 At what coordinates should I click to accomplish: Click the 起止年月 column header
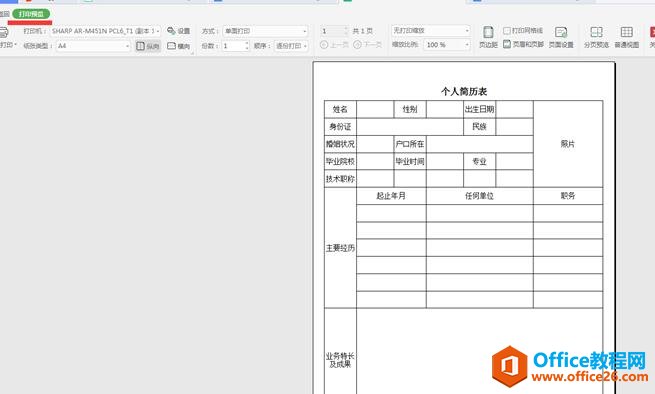coord(391,196)
